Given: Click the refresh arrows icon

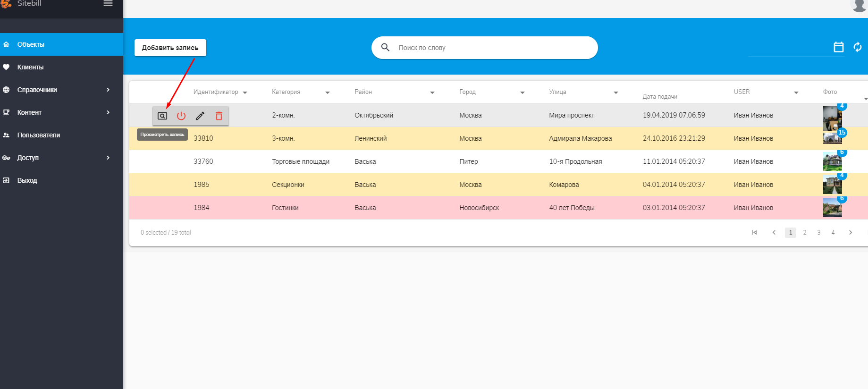Looking at the screenshot, I should pyautogui.click(x=858, y=47).
